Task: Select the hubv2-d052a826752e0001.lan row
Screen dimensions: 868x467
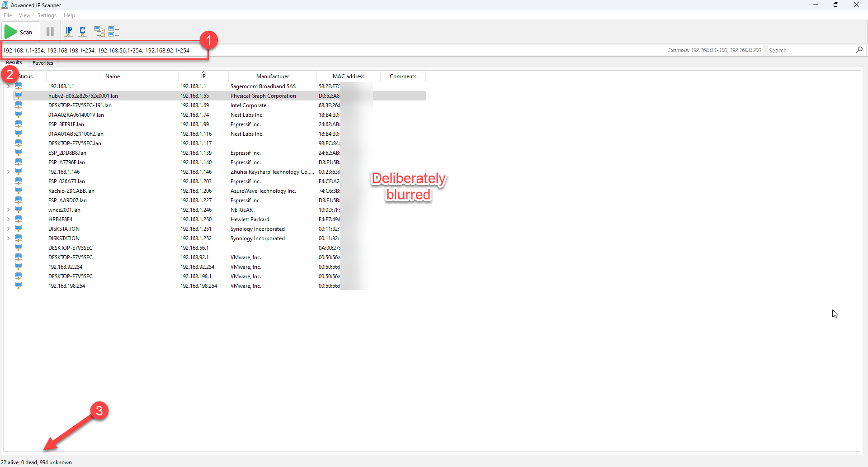Action: (x=83, y=96)
